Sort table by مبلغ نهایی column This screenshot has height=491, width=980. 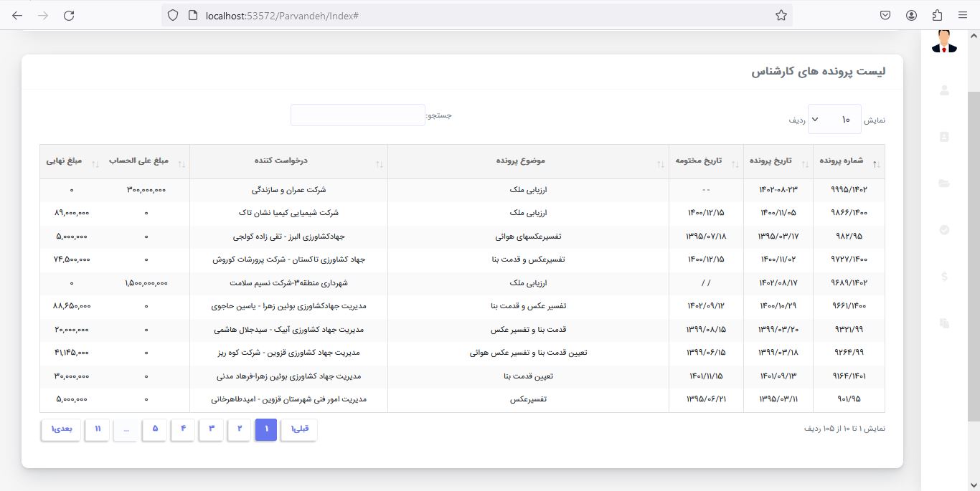pyautogui.click(x=70, y=161)
